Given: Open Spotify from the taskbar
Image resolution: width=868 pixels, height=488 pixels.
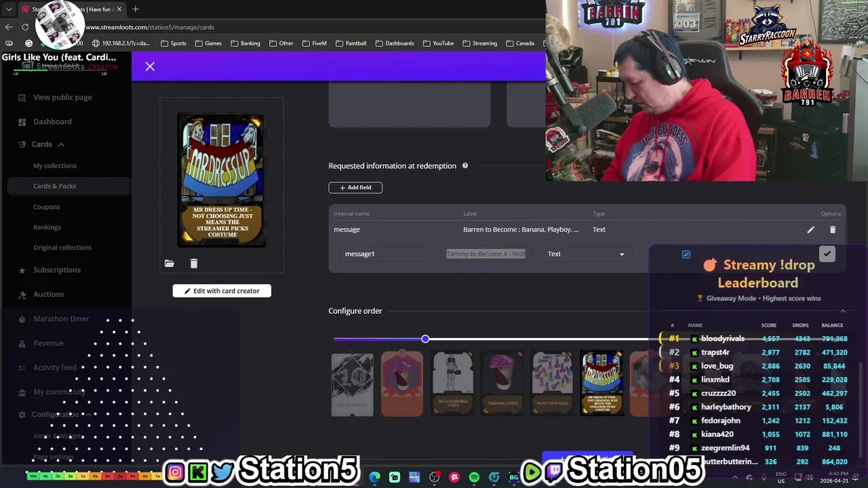Looking at the screenshot, I should [x=474, y=477].
